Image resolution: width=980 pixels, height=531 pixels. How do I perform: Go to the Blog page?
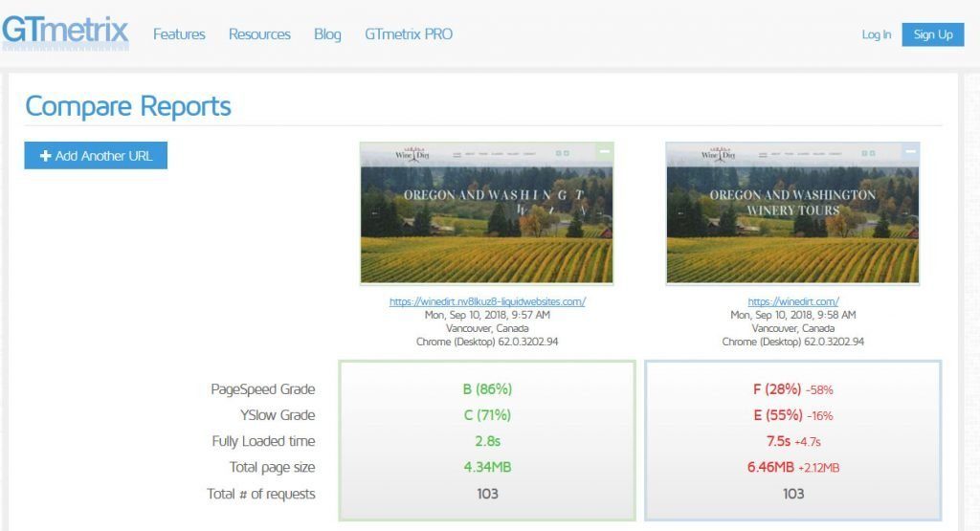click(327, 34)
